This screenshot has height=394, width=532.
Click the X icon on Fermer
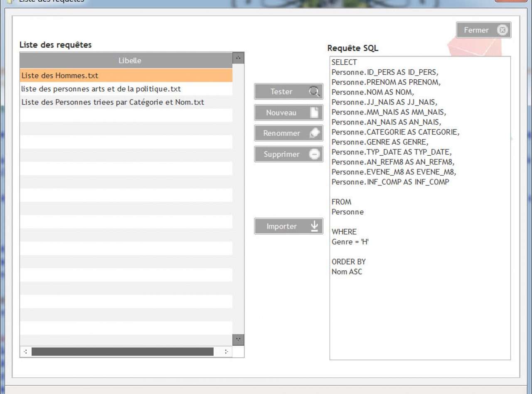502,30
